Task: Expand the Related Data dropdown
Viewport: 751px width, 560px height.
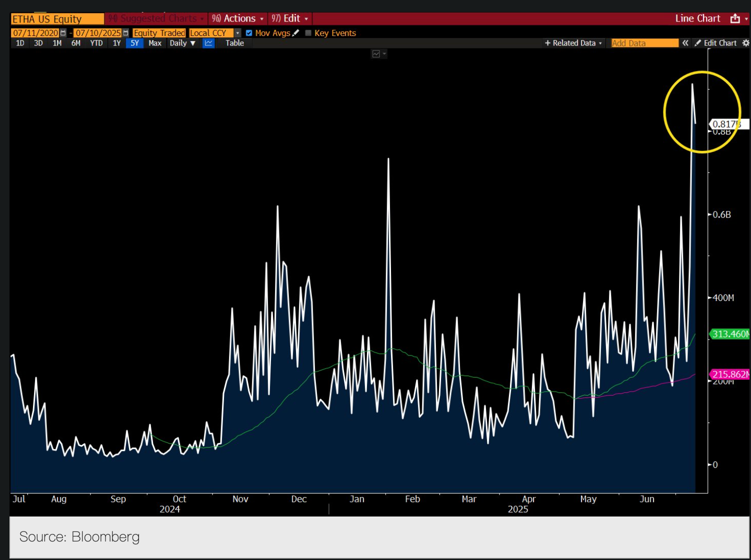Action: [573, 43]
